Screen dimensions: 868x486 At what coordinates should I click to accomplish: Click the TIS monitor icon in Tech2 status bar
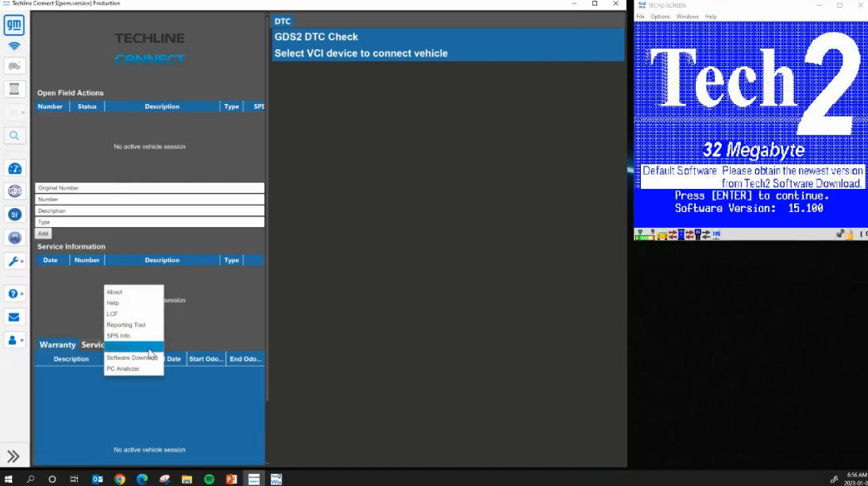716,235
